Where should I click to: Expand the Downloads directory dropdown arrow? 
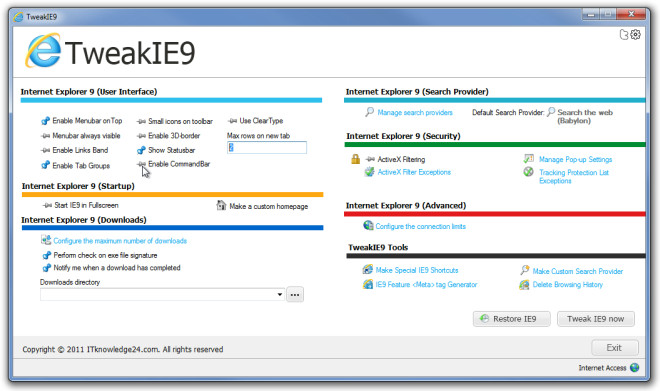[x=280, y=294]
